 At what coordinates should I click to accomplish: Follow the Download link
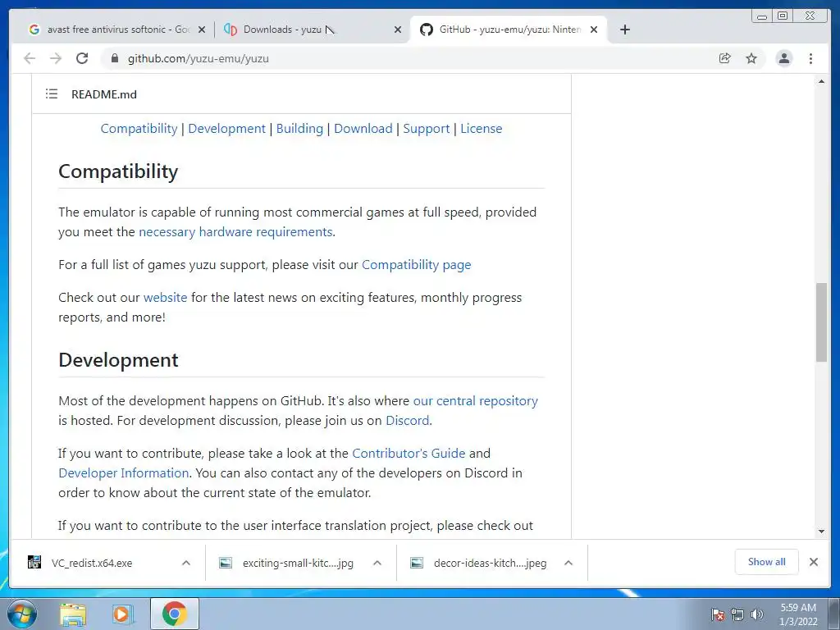363,129
